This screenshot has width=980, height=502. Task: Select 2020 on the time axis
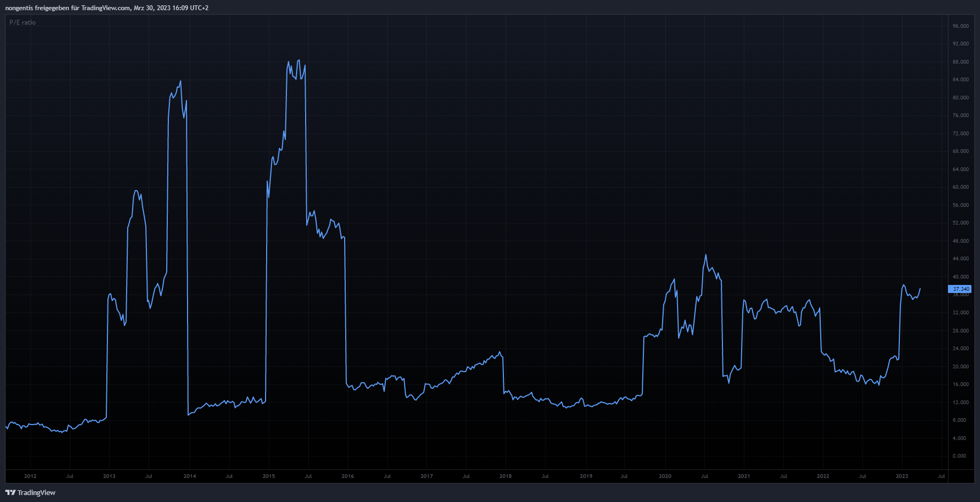point(665,476)
